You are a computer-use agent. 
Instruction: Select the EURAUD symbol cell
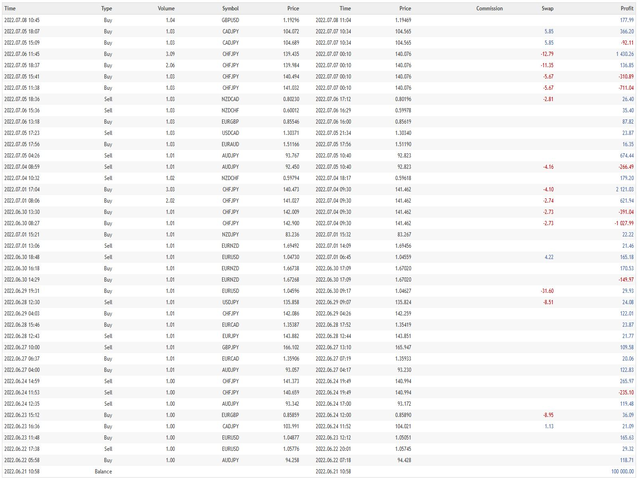pos(230,144)
